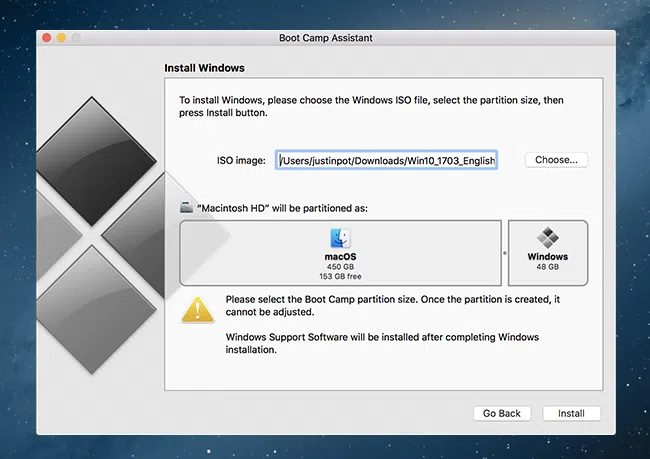Click the Macintosh HD drive icon
Image resolution: width=650 pixels, height=459 pixels.
click(186, 207)
